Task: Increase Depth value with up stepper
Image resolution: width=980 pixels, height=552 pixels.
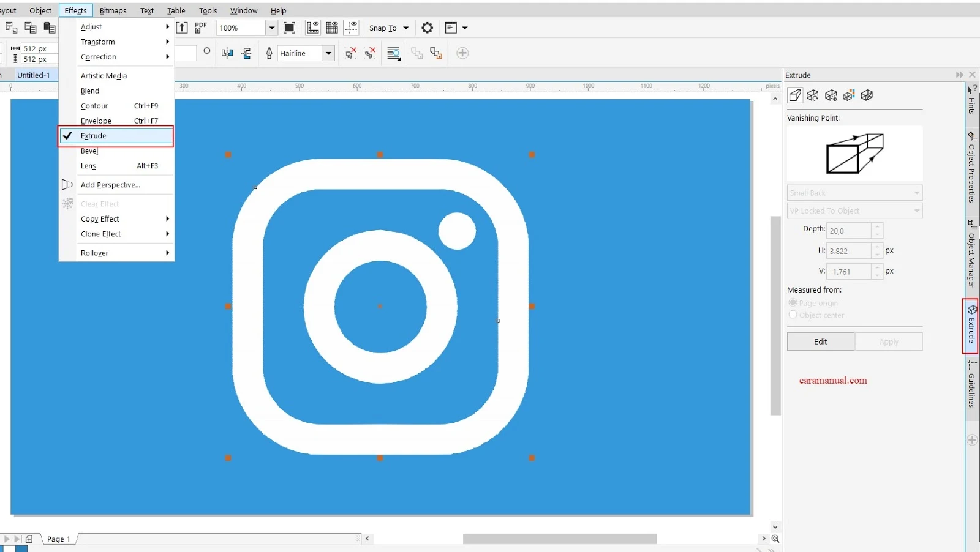Action: tap(878, 227)
